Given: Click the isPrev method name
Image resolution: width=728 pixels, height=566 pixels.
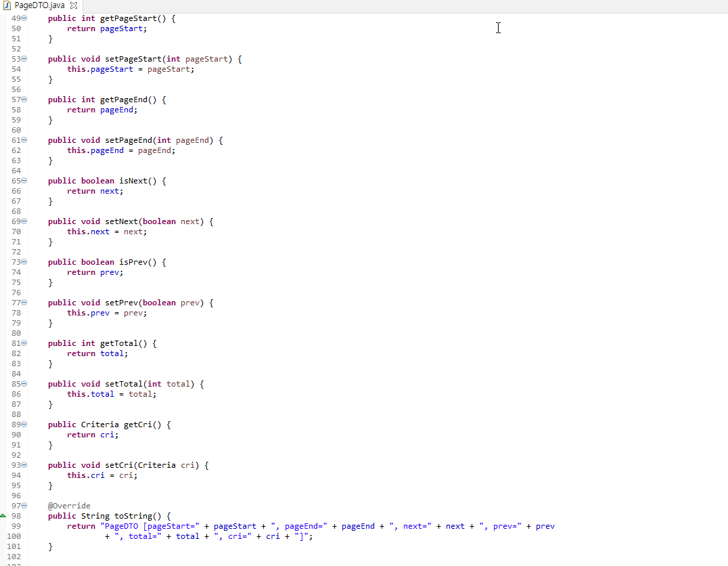Looking at the screenshot, I should (x=133, y=262).
